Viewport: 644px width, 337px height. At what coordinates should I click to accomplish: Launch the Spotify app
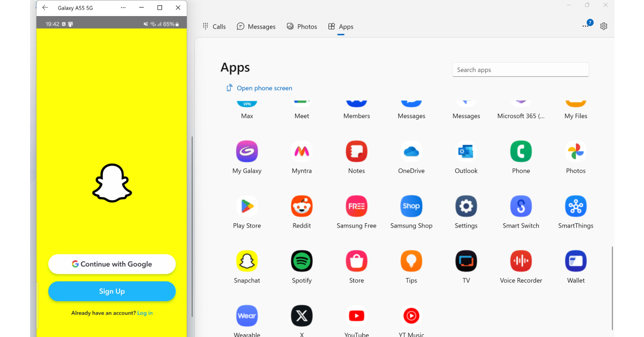[302, 261]
